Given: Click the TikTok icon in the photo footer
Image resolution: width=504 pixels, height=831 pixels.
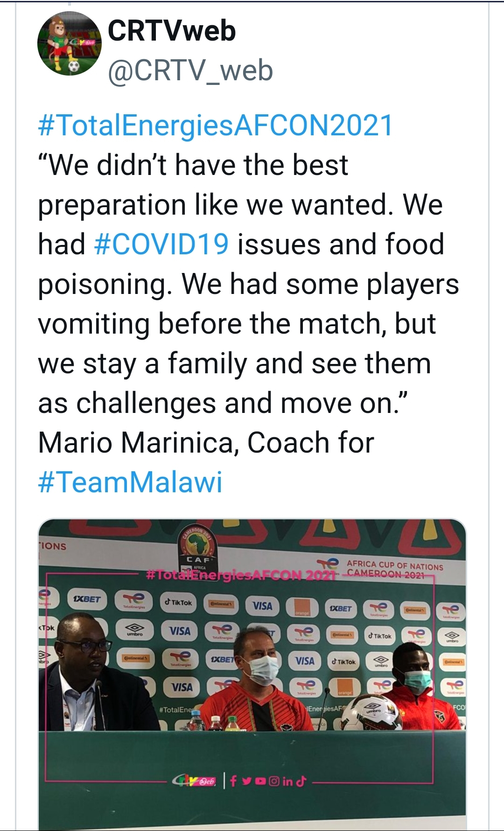Looking at the screenshot, I should pos(301,781).
